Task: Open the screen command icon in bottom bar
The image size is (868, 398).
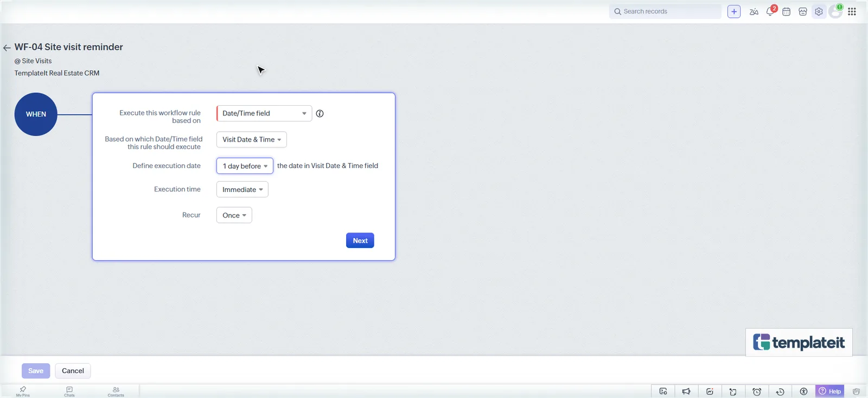Action: [x=663, y=391]
